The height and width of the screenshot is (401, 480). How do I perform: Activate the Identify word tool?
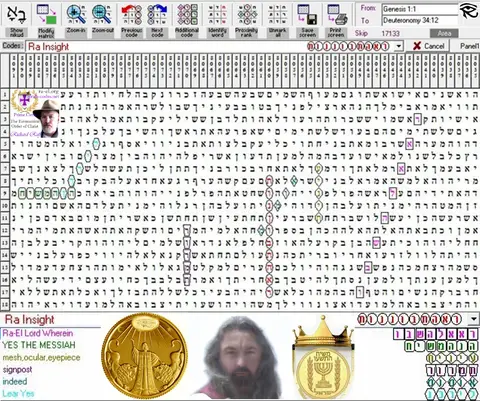click(217, 20)
